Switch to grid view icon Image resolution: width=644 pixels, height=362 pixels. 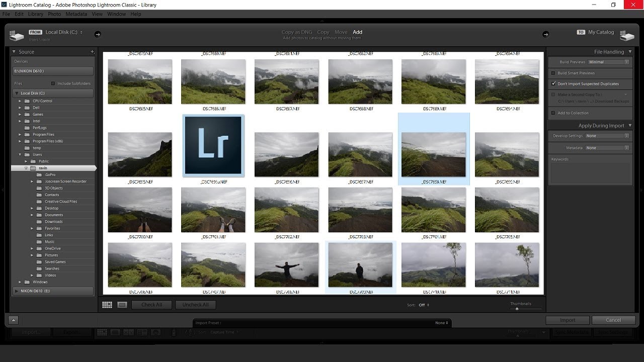[x=107, y=305]
